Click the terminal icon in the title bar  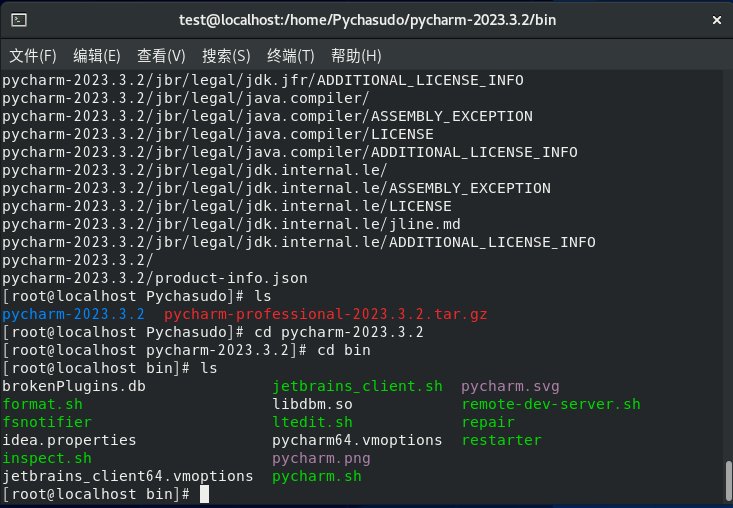(19, 20)
